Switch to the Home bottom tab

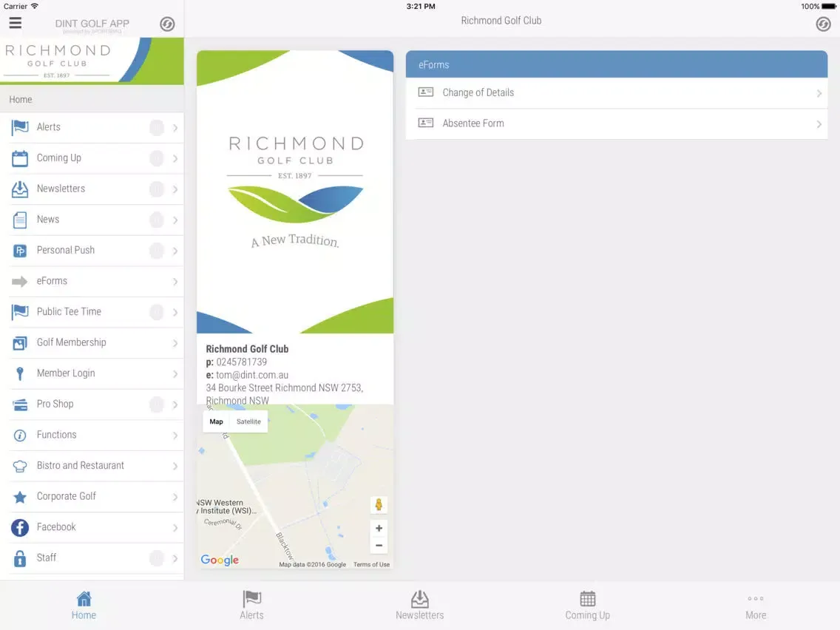[84, 606]
